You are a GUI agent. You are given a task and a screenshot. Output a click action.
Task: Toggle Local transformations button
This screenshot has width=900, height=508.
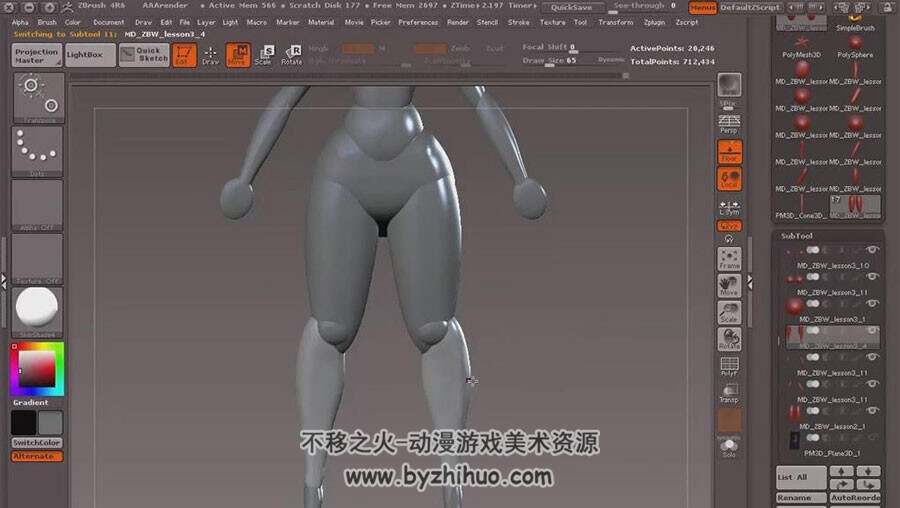click(729, 179)
